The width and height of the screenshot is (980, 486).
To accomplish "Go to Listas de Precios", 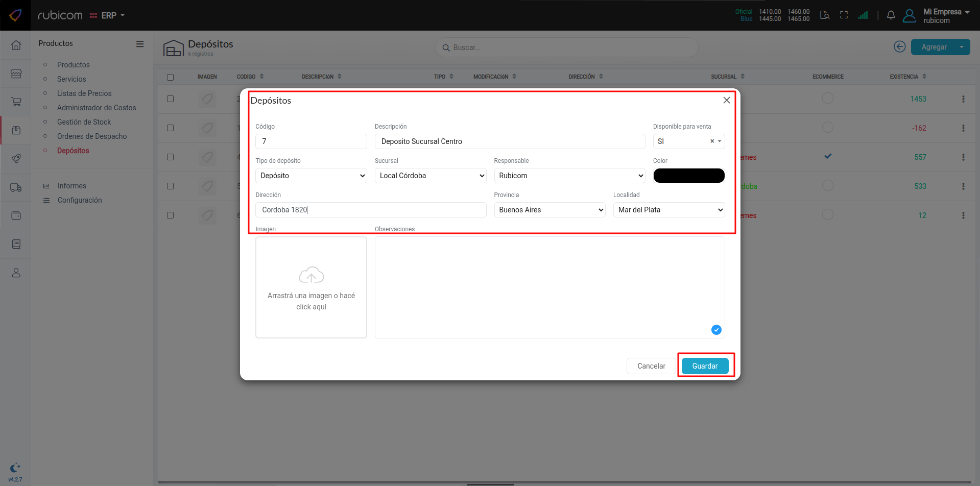I will pos(84,93).
